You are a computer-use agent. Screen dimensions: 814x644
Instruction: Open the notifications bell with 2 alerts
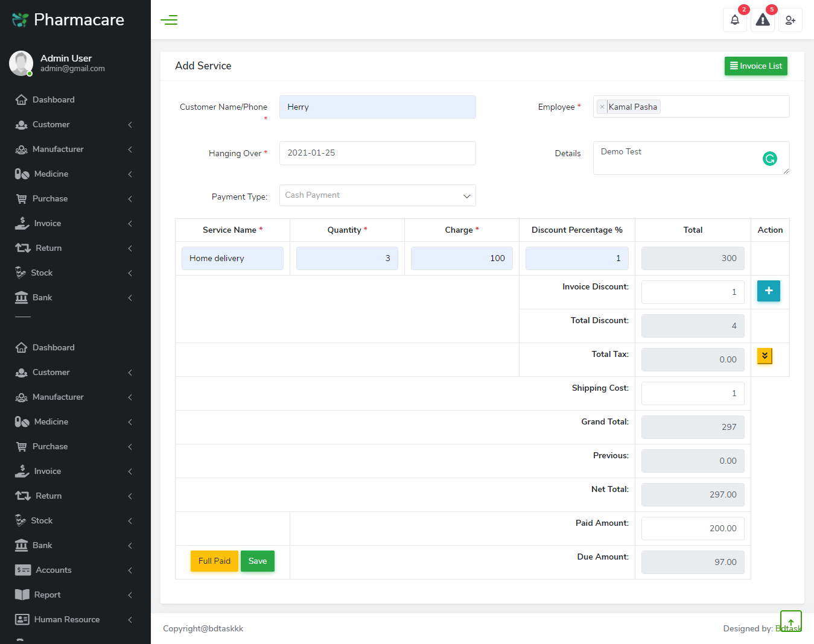734,20
